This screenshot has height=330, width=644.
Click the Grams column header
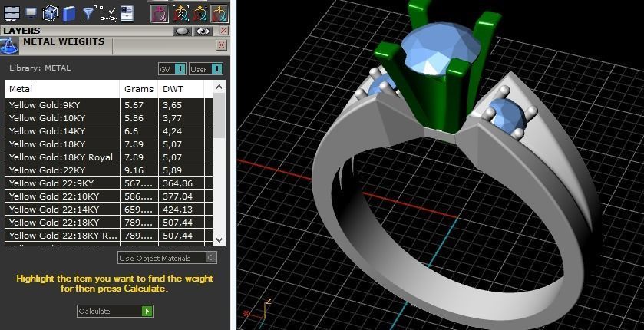pyautogui.click(x=139, y=89)
